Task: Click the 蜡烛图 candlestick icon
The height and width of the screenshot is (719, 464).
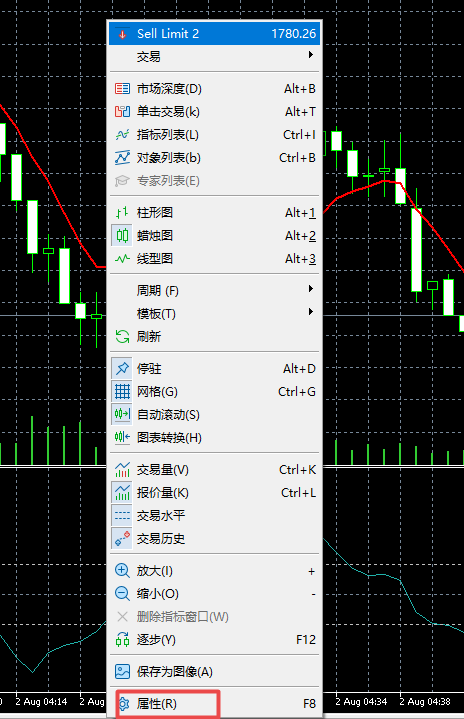Action: click(x=122, y=236)
